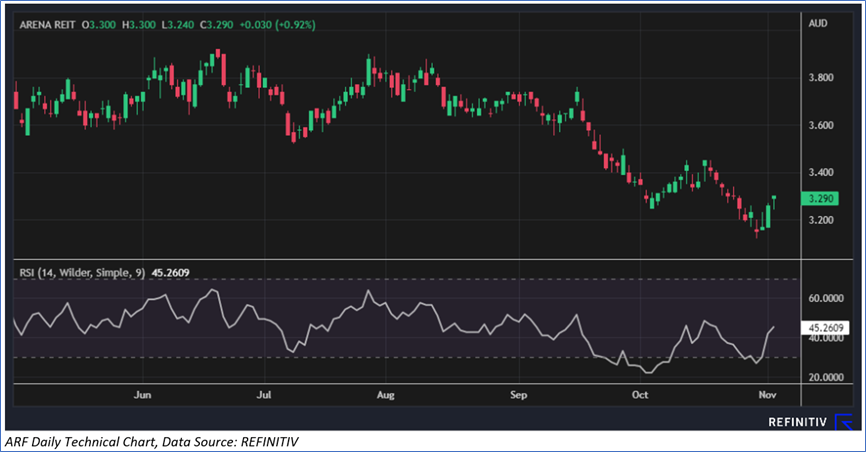Click the last green candlestick near 3.290
Image resolution: width=866 pixels, height=452 pixels.
click(x=774, y=202)
